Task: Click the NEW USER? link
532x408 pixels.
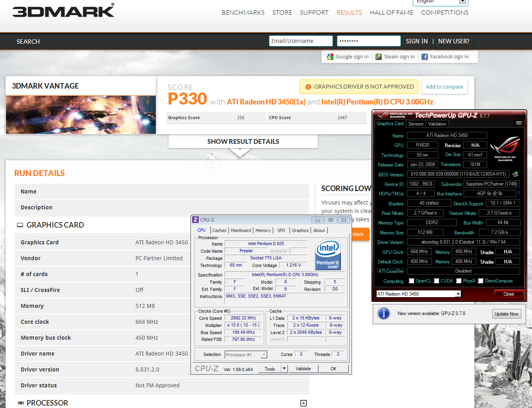Action: coord(454,41)
